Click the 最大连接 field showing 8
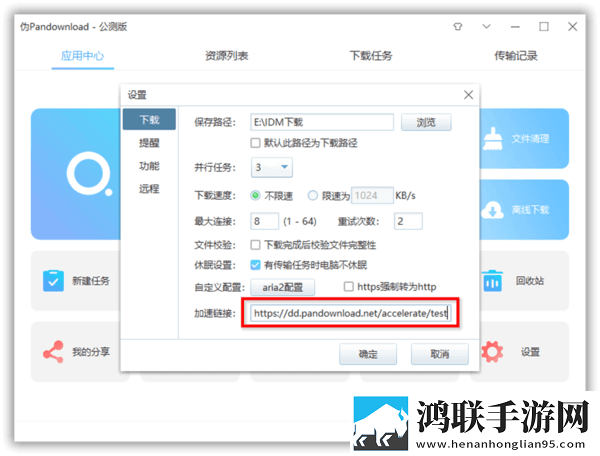Screen dimensions: 600x456 264,221
